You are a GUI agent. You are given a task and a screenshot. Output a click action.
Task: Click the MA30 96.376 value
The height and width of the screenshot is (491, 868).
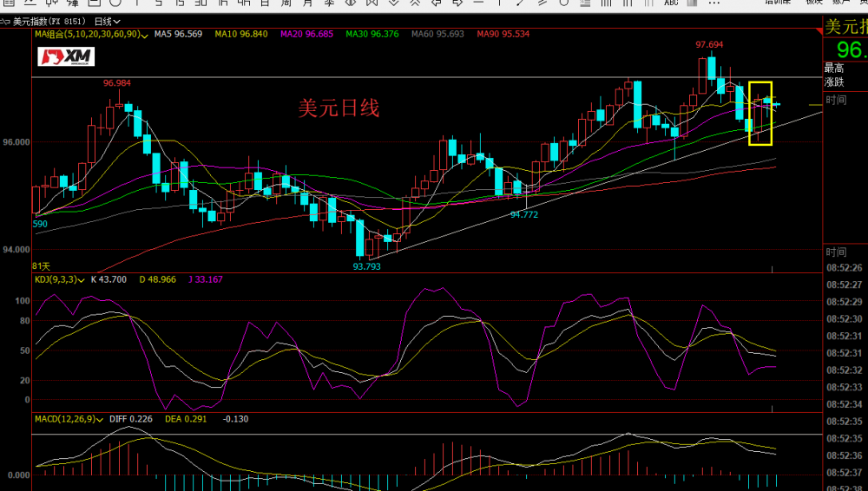(372, 35)
